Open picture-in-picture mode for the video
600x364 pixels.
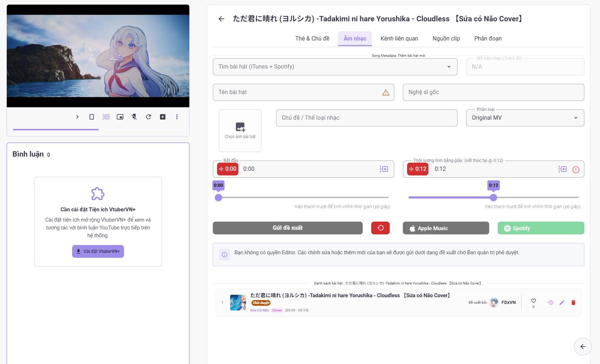(x=120, y=117)
